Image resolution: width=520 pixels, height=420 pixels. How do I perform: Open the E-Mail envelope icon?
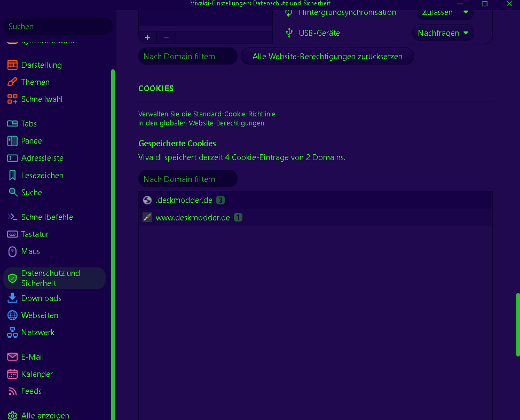click(x=12, y=356)
